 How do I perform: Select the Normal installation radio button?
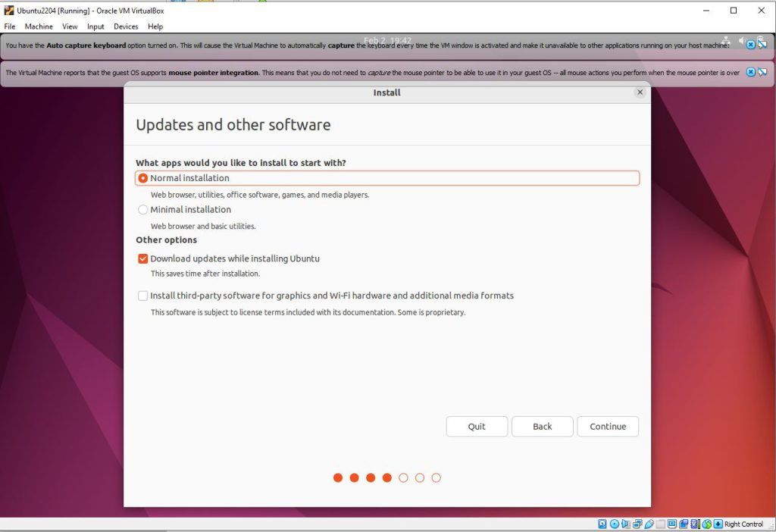pos(143,178)
